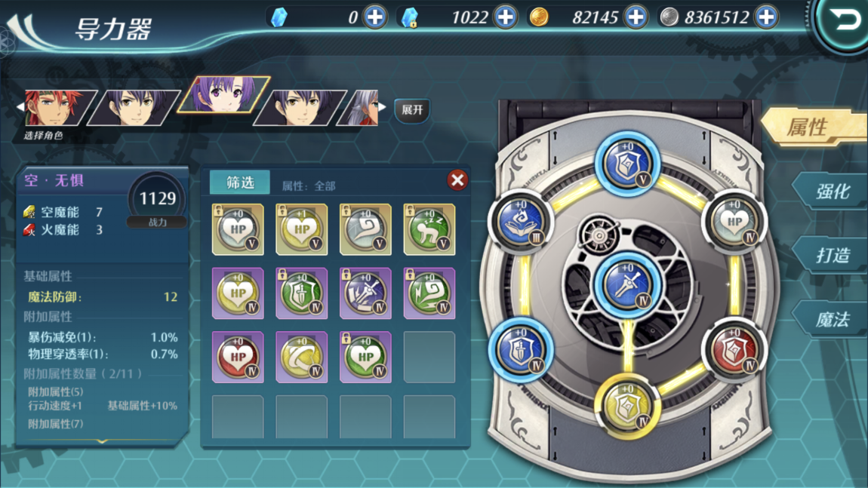Pick the red HP quartz in inventory
868x488 pixels.
(x=238, y=358)
